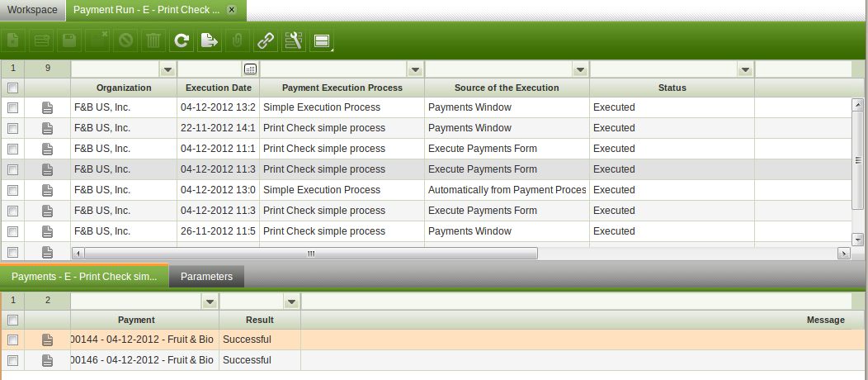This screenshot has width=868, height=380.
Task: Open the Result filter dropdown in payments grid
Action: pyautogui.click(x=291, y=302)
